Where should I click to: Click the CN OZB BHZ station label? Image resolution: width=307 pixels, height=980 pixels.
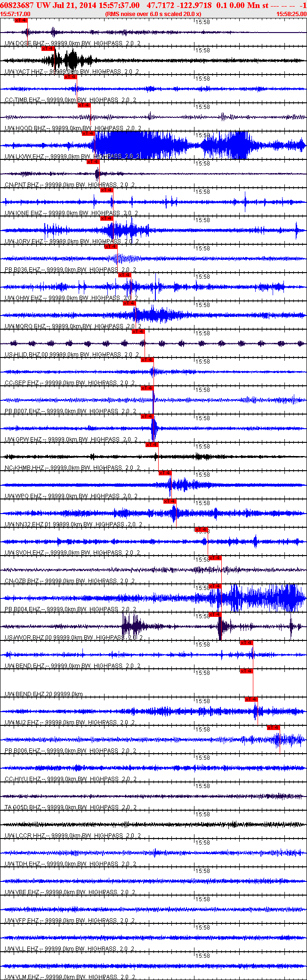tap(22, 581)
